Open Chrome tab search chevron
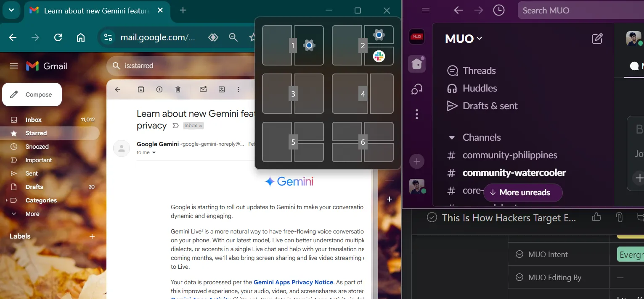This screenshot has width=644, height=299. pyautogui.click(x=11, y=10)
